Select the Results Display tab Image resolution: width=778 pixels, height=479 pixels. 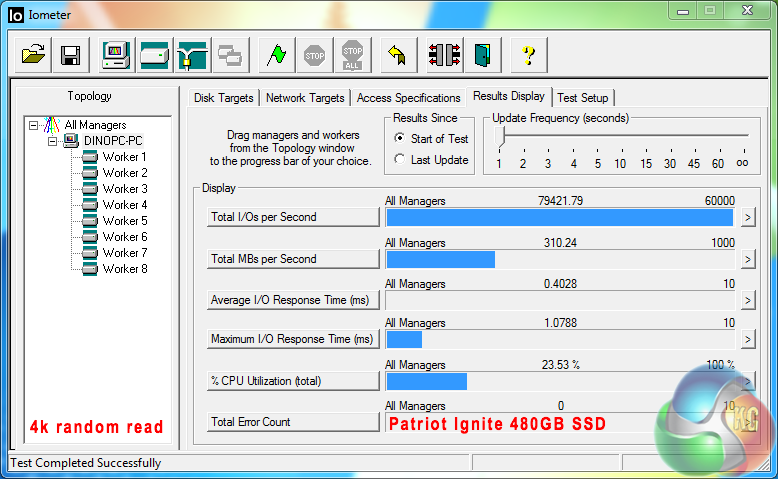pyautogui.click(x=509, y=96)
